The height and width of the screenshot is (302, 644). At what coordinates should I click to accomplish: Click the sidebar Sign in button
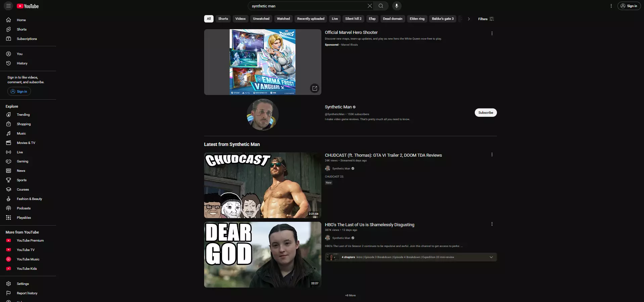[x=19, y=92]
